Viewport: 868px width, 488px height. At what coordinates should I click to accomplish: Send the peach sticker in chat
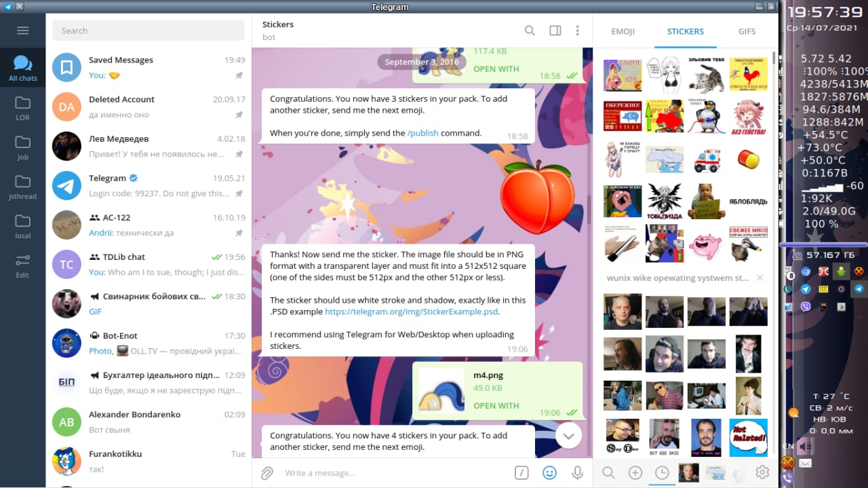click(x=537, y=198)
